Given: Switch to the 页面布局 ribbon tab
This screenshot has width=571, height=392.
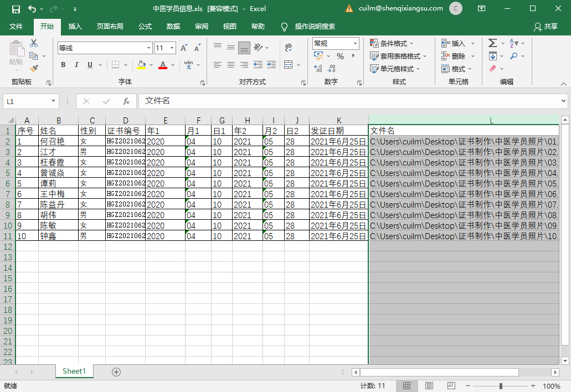Looking at the screenshot, I should click(110, 27).
